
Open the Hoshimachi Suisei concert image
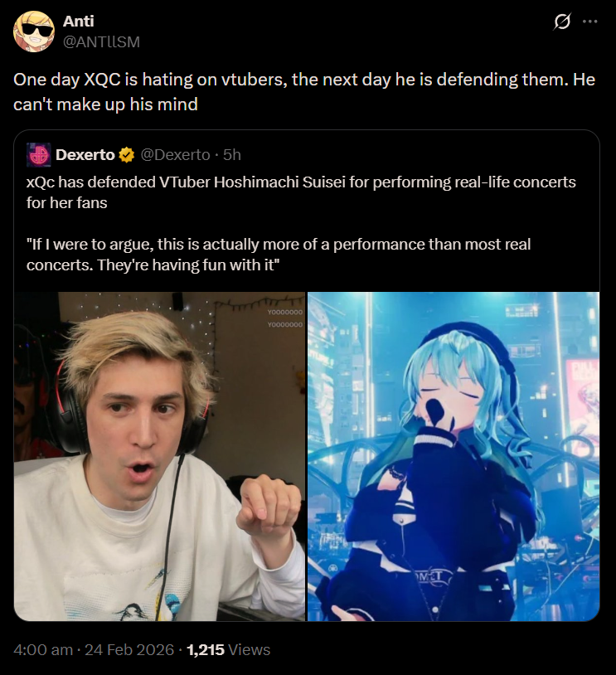coord(454,456)
